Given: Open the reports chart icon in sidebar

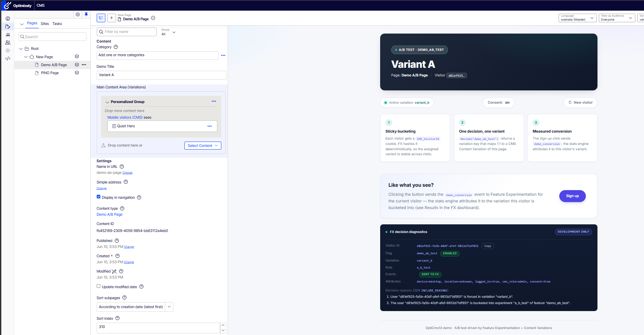Looking at the screenshot, I should [x=8, y=35].
